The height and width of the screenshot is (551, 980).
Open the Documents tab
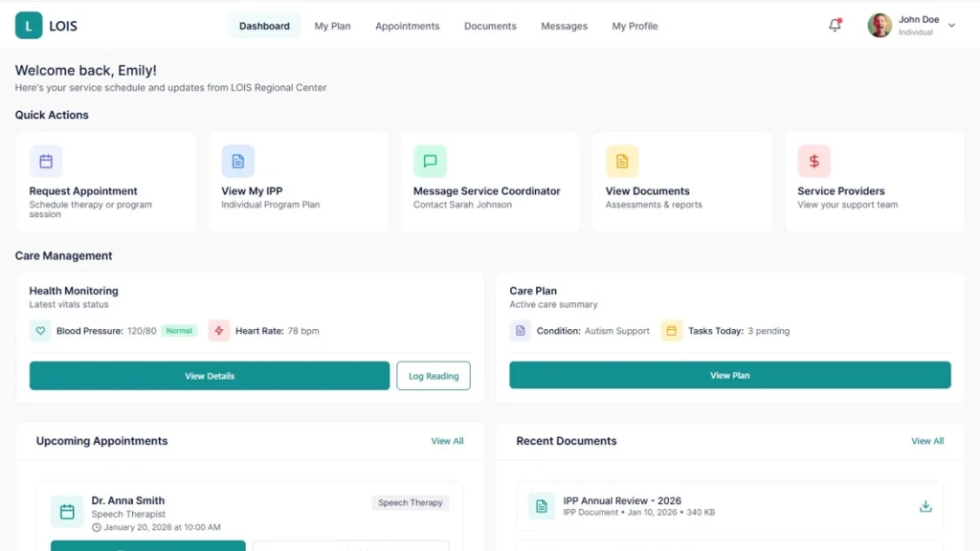pos(490,26)
